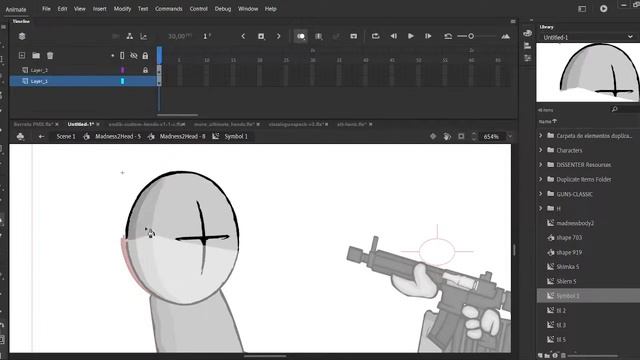Select the madnessbody2 library item

(x=575, y=223)
